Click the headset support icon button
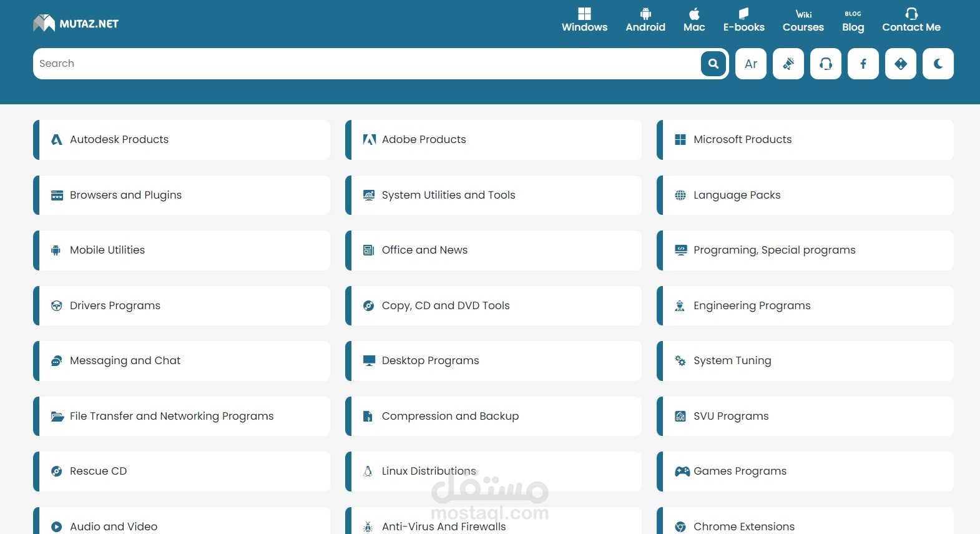The image size is (980, 534). 826,64
